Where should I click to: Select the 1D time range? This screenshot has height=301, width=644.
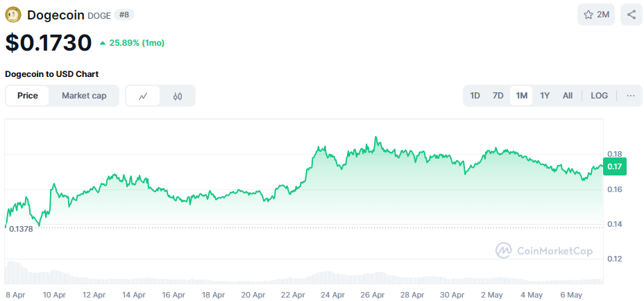click(475, 96)
